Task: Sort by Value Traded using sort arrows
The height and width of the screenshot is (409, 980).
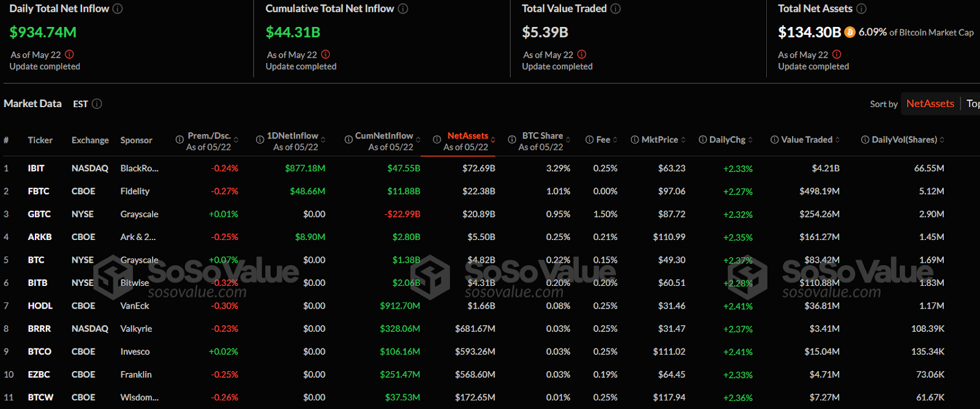Action: click(837, 140)
